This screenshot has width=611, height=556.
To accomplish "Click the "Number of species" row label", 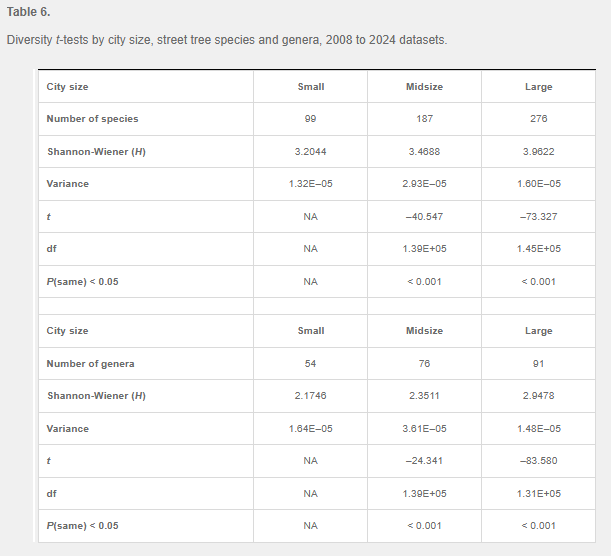I will pos(92,119).
